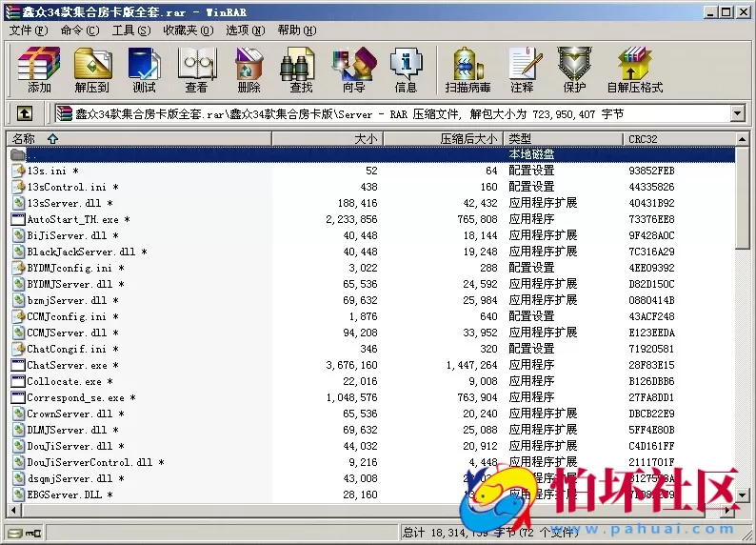Select the ChatCongif.ini file row

tap(371, 349)
